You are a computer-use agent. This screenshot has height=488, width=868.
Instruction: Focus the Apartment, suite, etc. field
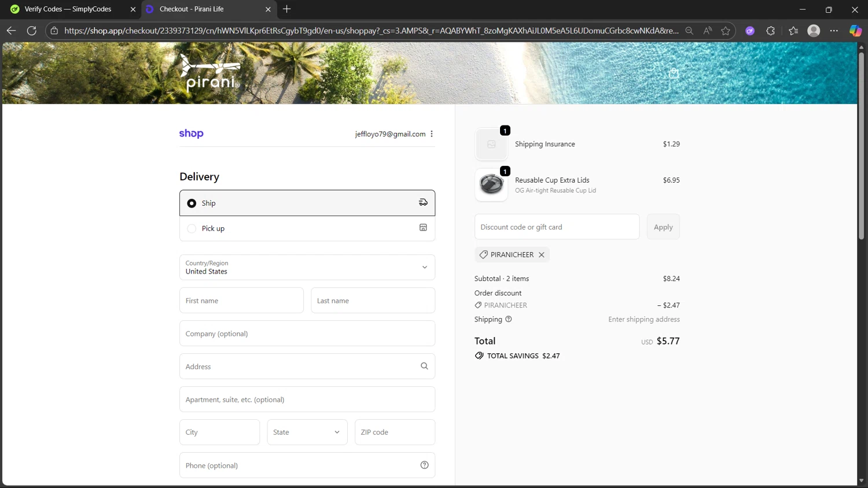pos(307,399)
